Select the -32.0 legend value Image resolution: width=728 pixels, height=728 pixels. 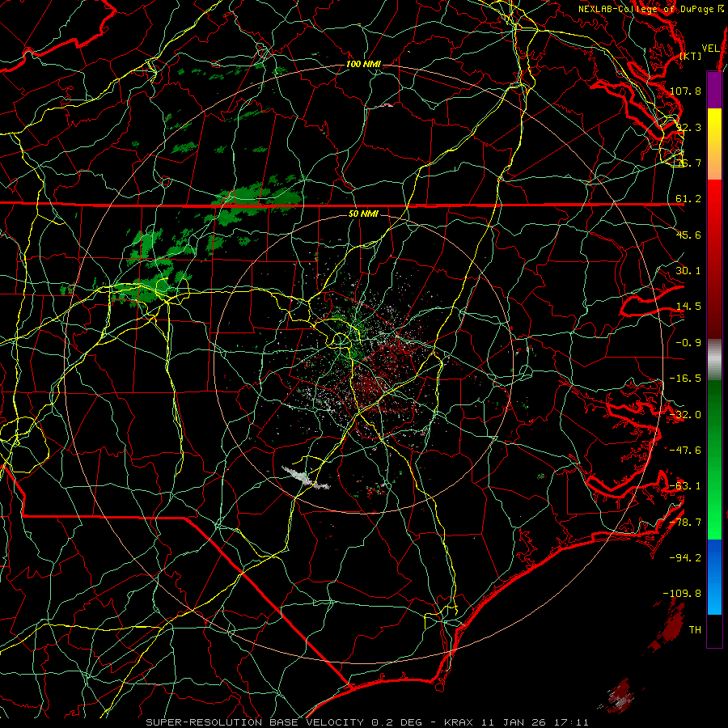[x=685, y=415]
